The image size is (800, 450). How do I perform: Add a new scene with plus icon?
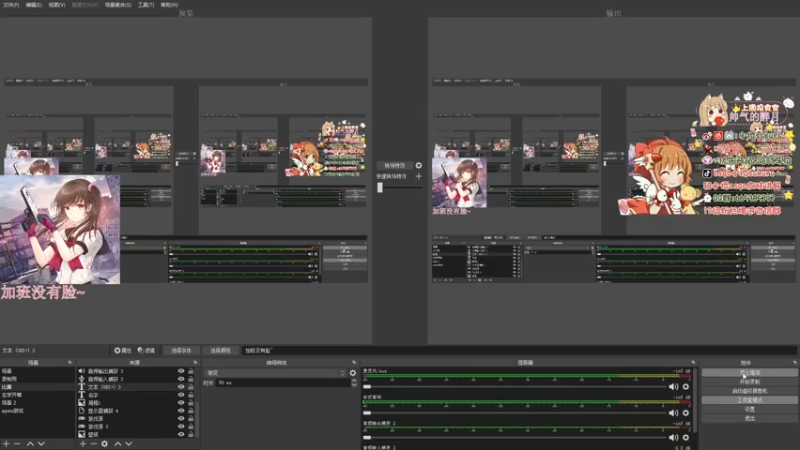click(6, 444)
